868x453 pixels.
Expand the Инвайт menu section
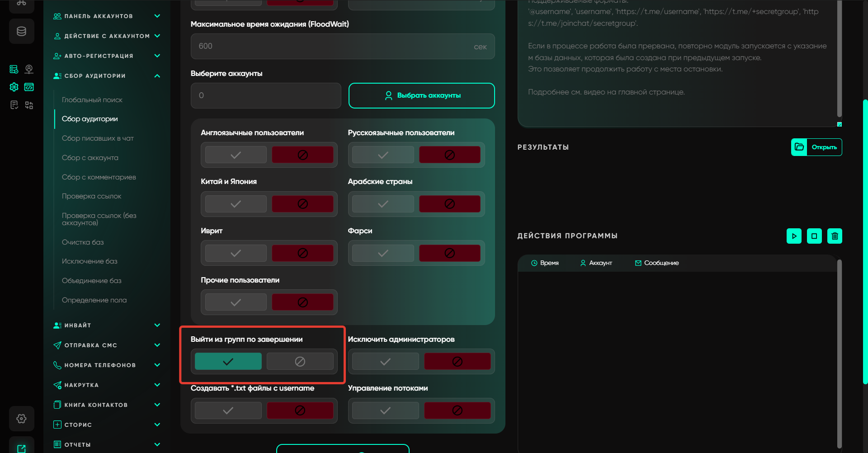[x=157, y=325]
